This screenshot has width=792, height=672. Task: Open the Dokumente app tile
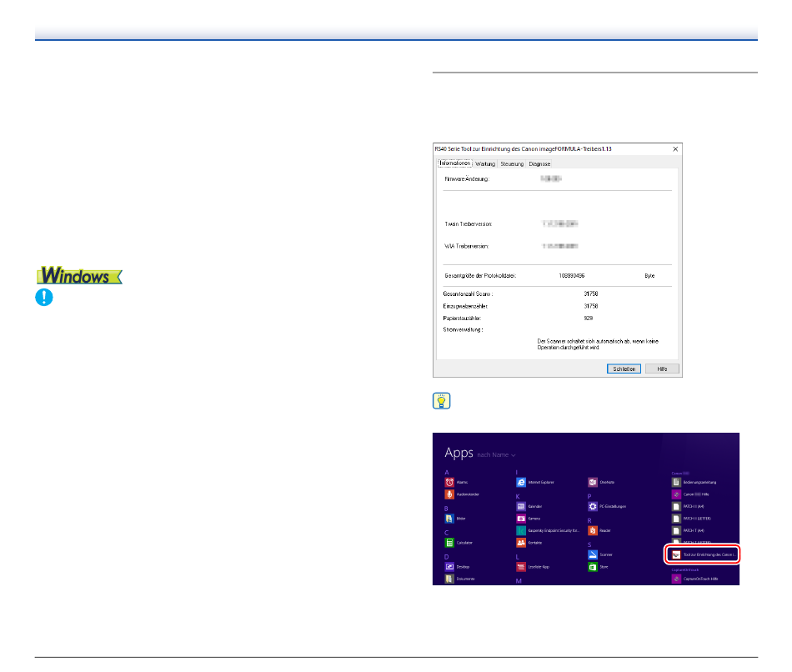[449, 579]
